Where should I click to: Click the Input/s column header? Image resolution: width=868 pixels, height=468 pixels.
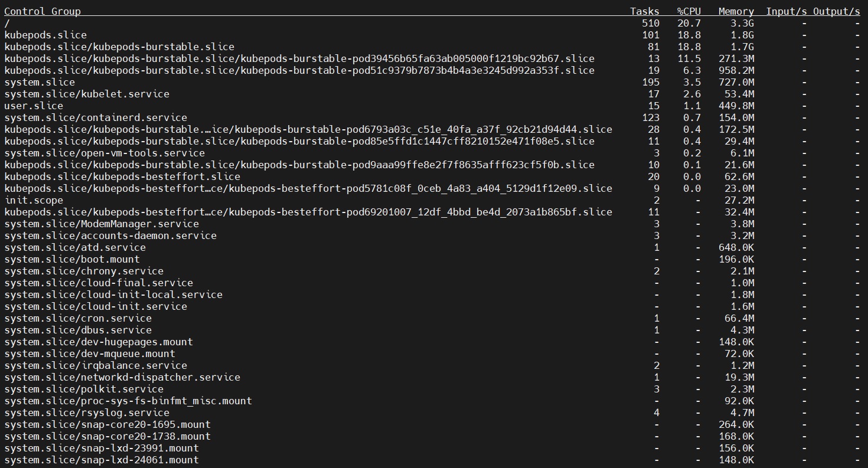(786, 11)
